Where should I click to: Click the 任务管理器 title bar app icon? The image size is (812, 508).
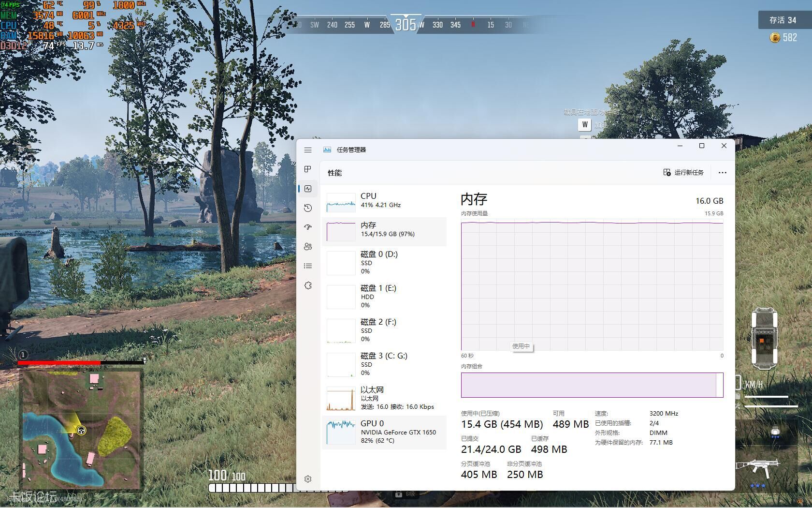tap(327, 150)
